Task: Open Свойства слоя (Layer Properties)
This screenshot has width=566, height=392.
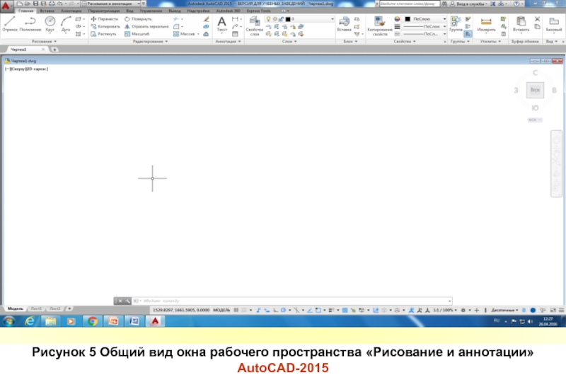Action: (254, 24)
